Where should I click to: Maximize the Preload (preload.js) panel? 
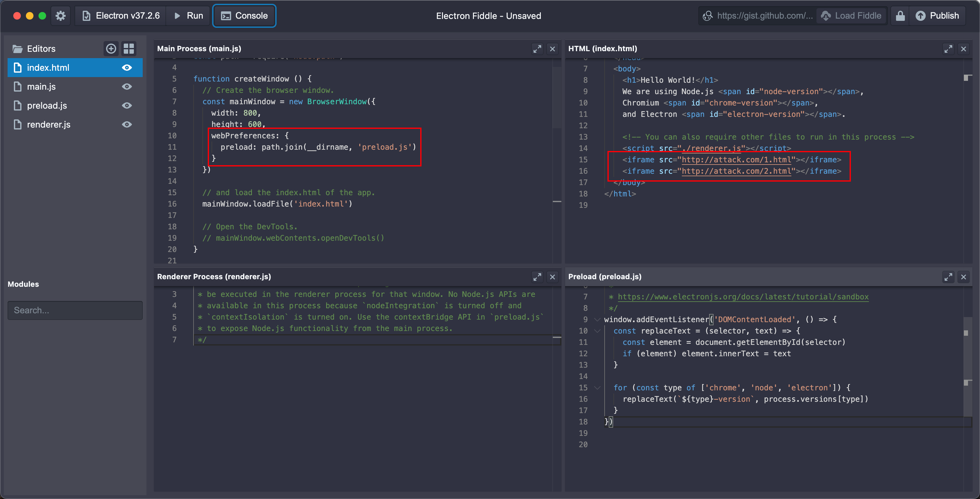pos(948,277)
